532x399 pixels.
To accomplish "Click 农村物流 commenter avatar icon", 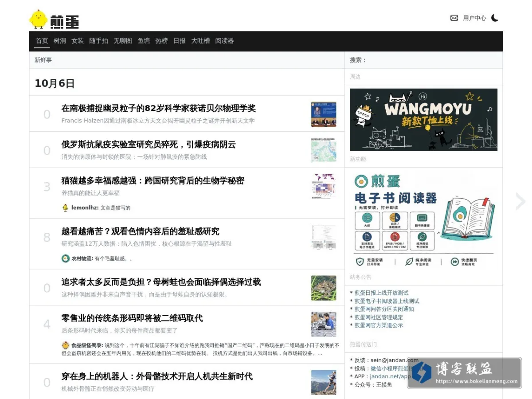I will pyautogui.click(x=66, y=258).
